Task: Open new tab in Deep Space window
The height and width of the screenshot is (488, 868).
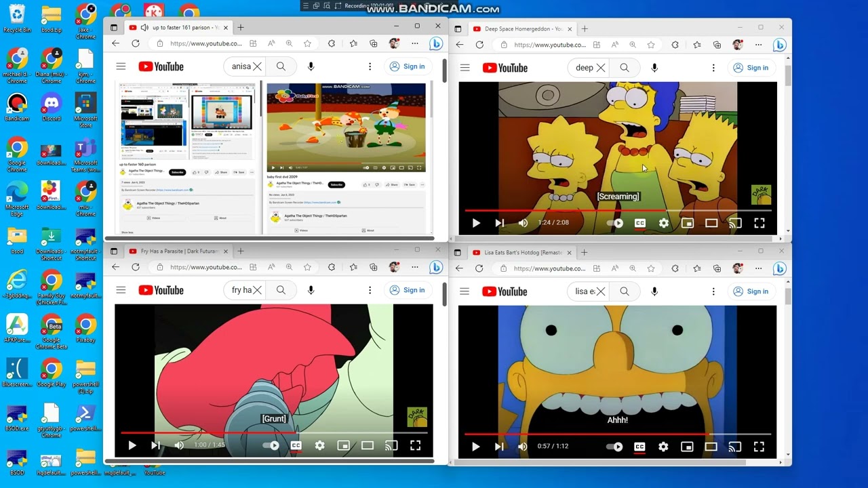Action: coord(585,29)
